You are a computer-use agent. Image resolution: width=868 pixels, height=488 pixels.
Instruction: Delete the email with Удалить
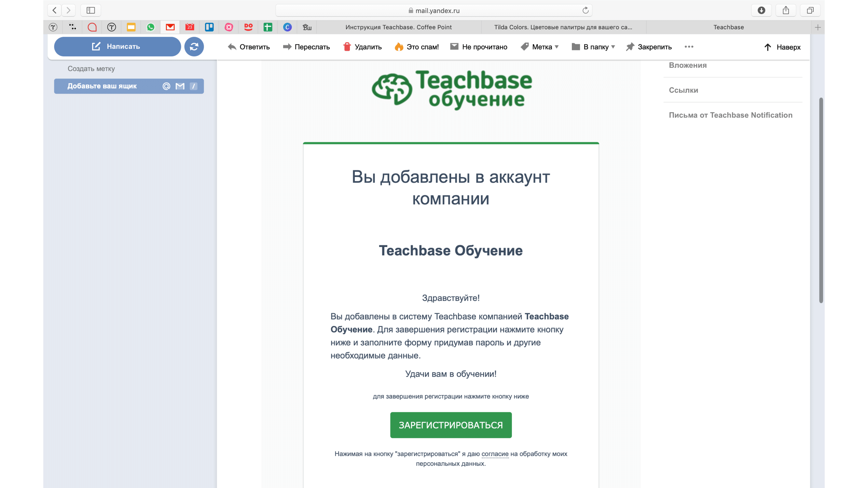[x=362, y=47]
